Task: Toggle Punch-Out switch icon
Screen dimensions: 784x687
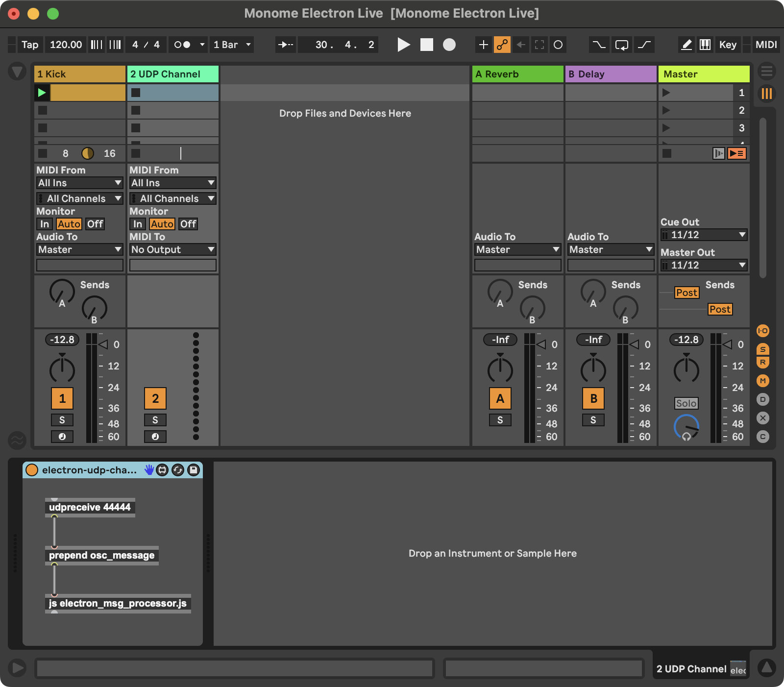Action: click(644, 45)
